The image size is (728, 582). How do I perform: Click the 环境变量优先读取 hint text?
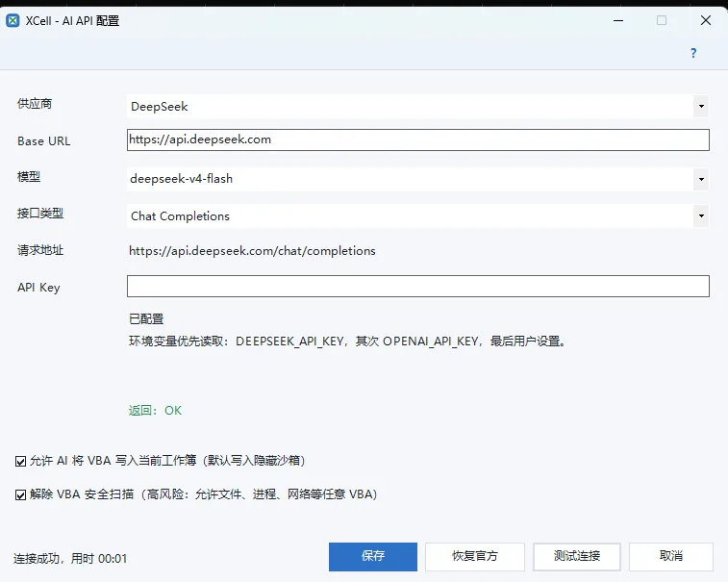[347, 342]
